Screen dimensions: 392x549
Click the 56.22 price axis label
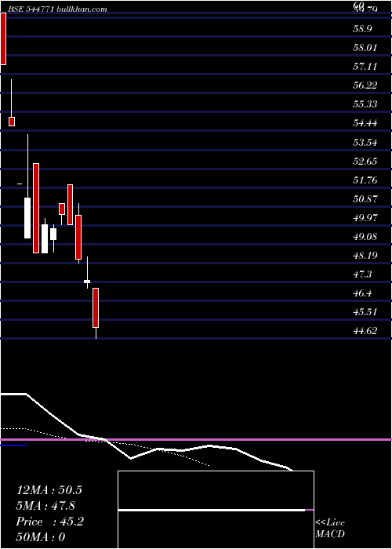click(x=365, y=85)
